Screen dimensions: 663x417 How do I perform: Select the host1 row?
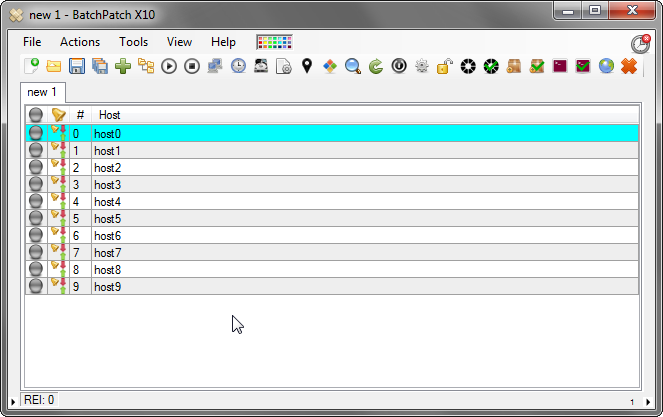pyautogui.click(x=332, y=151)
